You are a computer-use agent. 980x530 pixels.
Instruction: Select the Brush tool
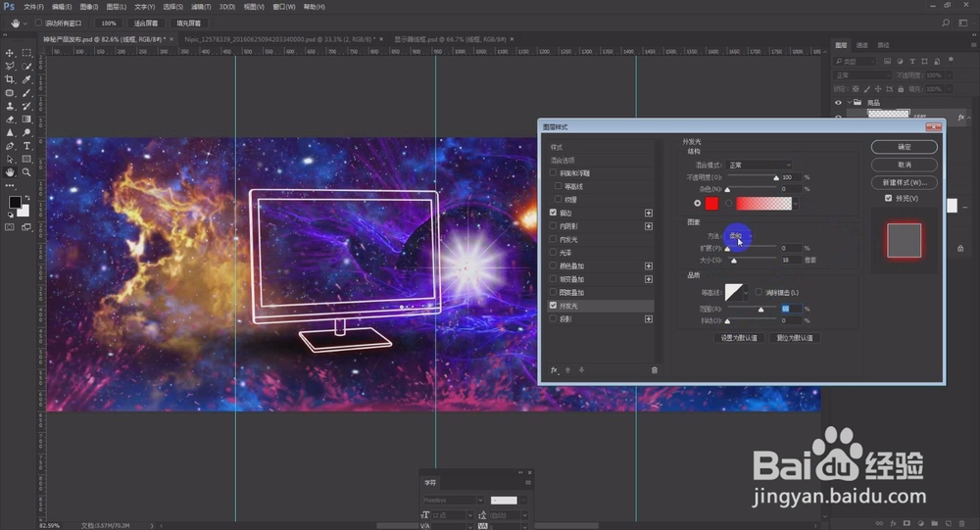click(x=26, y=93)
